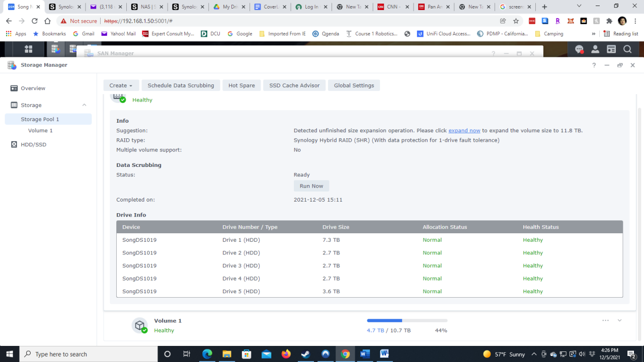Open Gmail bookmark
Image resolution: width=644 pixels, height=362 pixels.
coord(84,34)
